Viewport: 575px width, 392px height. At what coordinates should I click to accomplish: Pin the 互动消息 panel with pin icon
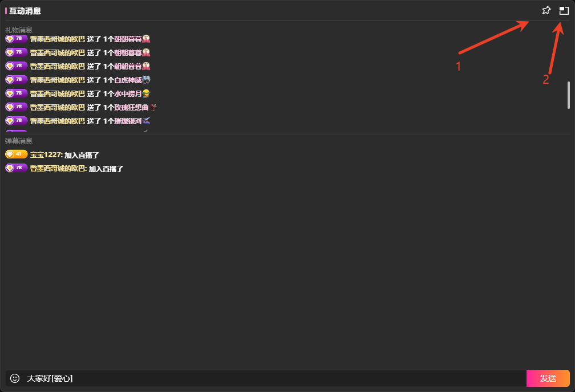pos(546,10)
